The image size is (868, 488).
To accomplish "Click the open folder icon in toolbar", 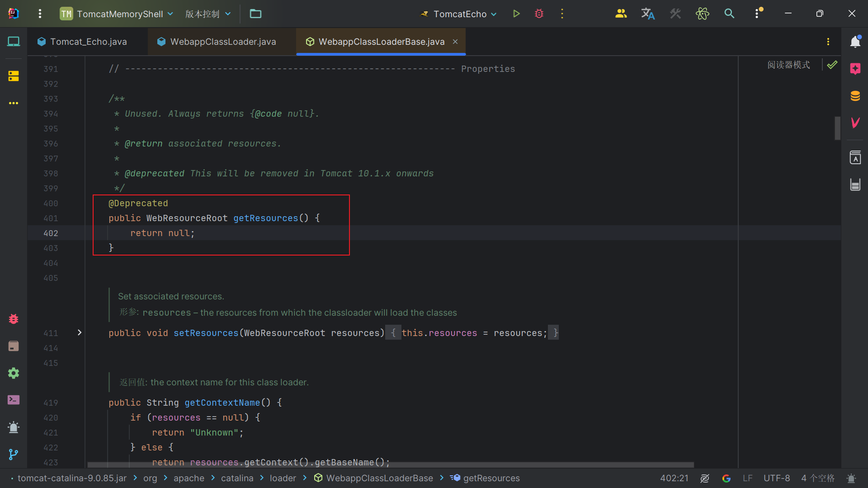I will tap(255, 14).
